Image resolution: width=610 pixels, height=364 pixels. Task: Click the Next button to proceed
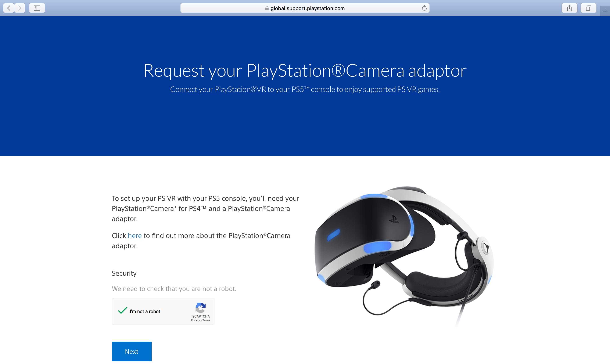pos(132,352)
